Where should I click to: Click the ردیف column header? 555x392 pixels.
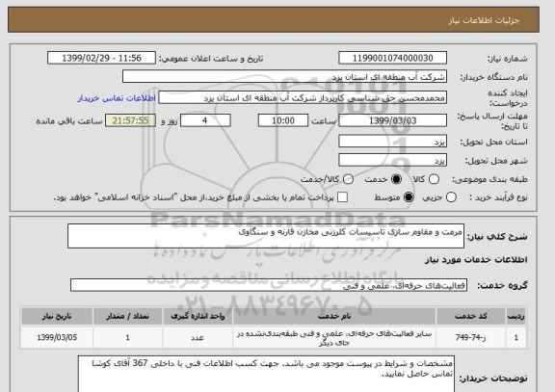[516, 316]
